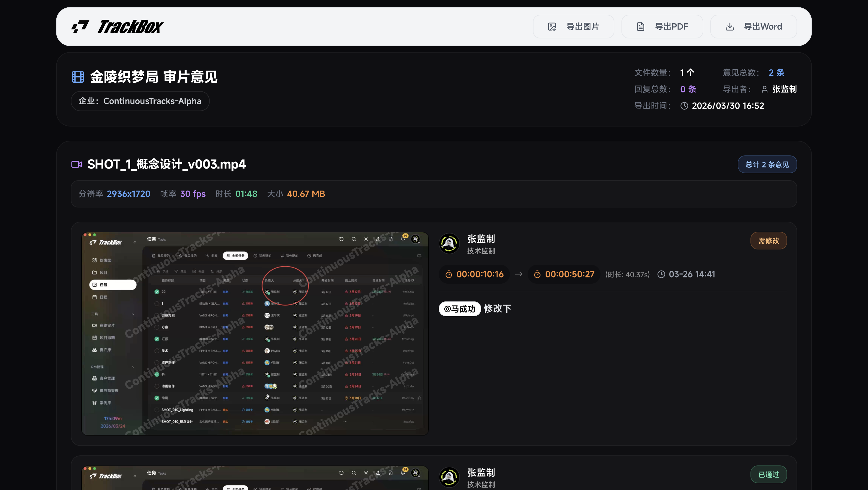Check the 动画制作 task checkbox

click(157, 386)
